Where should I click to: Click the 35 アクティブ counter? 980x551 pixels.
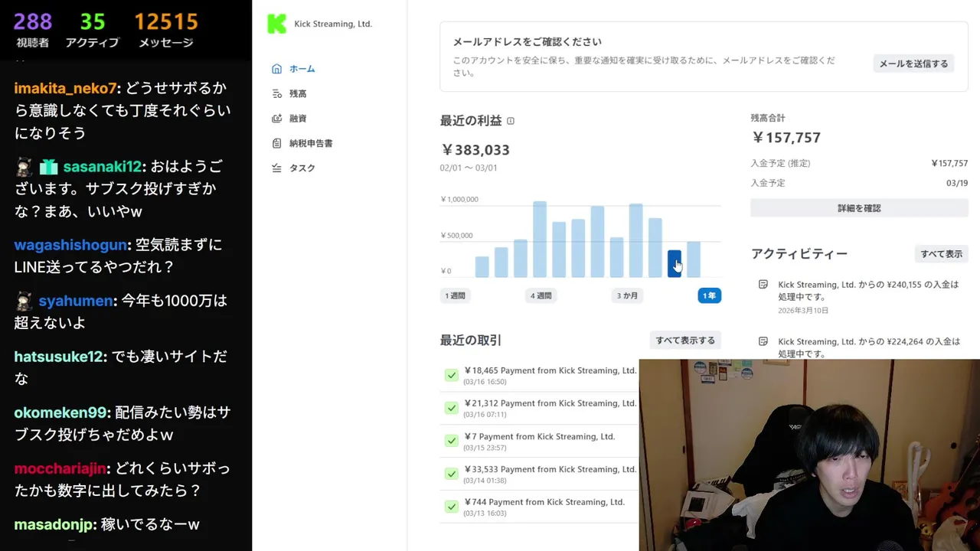[x=93, y=29]
